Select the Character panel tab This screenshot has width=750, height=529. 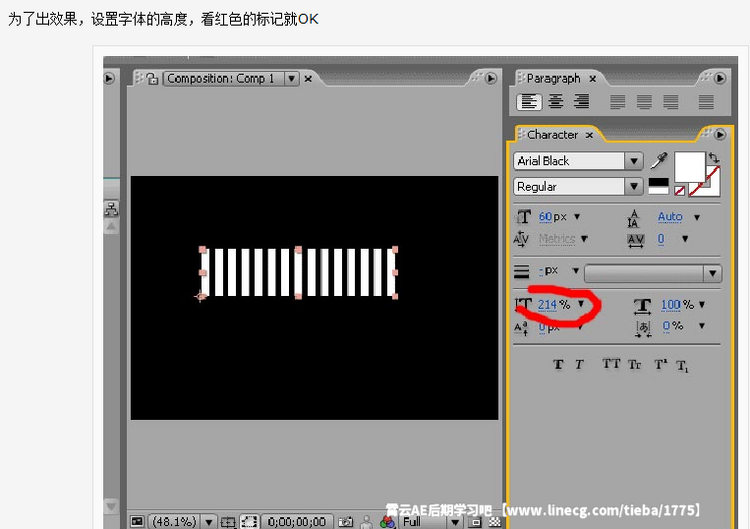[x=553, y=135]
